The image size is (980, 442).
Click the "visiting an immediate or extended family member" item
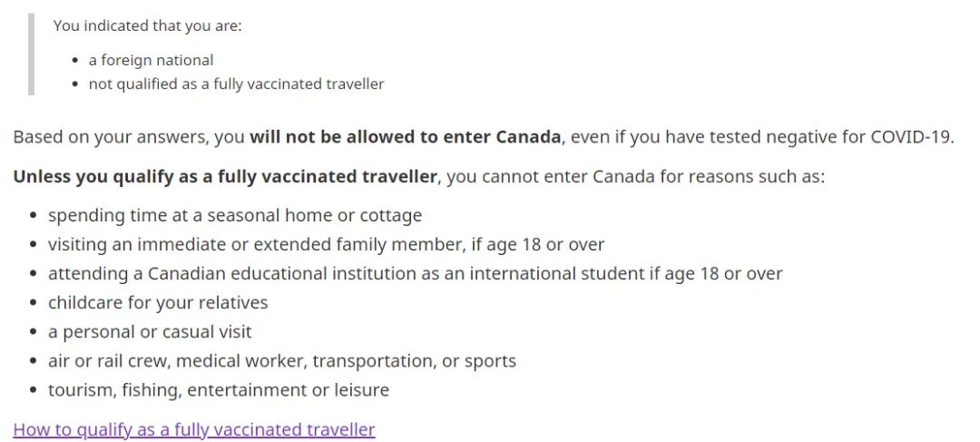click(x=327, y=244)
